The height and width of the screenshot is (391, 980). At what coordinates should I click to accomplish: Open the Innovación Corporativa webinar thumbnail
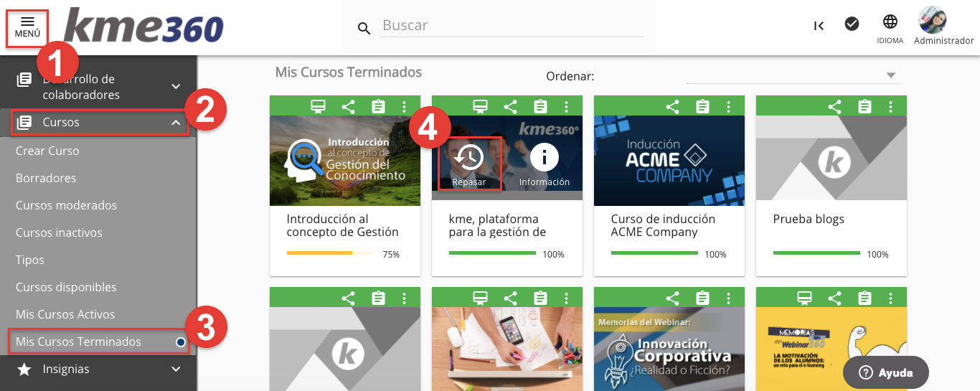(669, 349)
